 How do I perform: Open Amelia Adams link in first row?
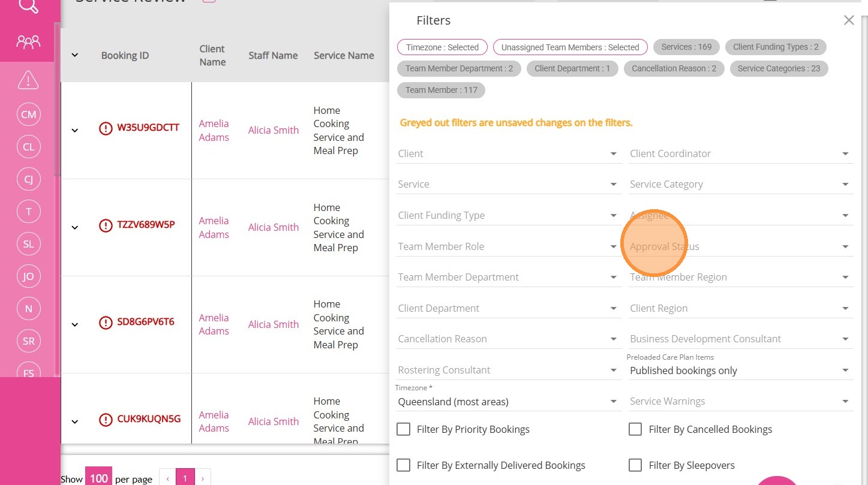[x=214, y=130]
